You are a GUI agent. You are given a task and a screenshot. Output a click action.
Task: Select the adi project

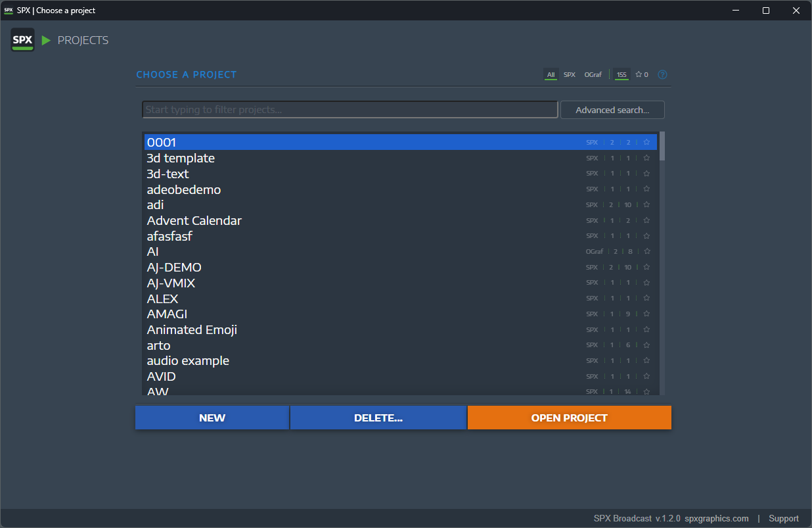pos(401,205)
